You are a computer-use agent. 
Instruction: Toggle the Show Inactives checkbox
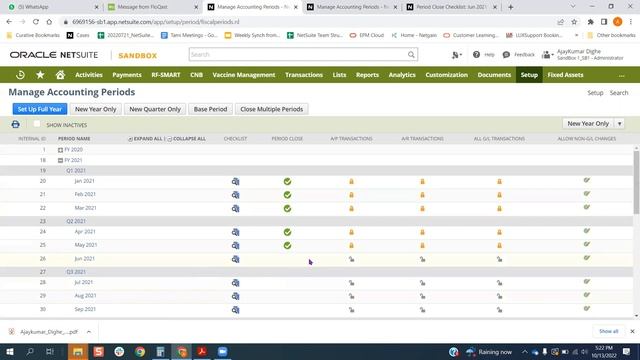37,124
